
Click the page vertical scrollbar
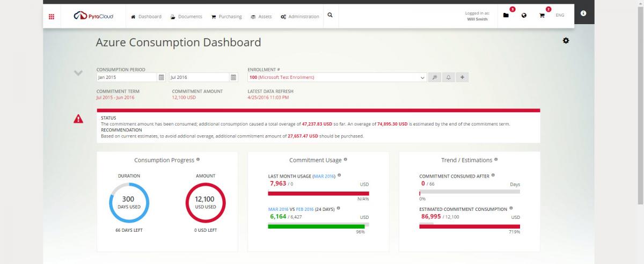(x=640, y=107)
